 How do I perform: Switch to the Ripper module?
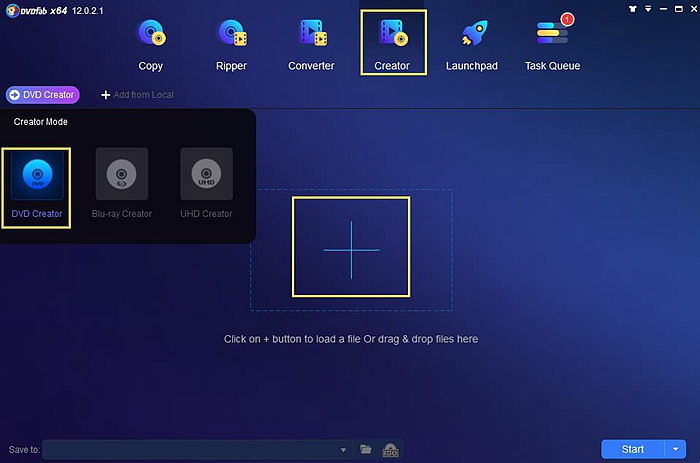pos(232,43)
